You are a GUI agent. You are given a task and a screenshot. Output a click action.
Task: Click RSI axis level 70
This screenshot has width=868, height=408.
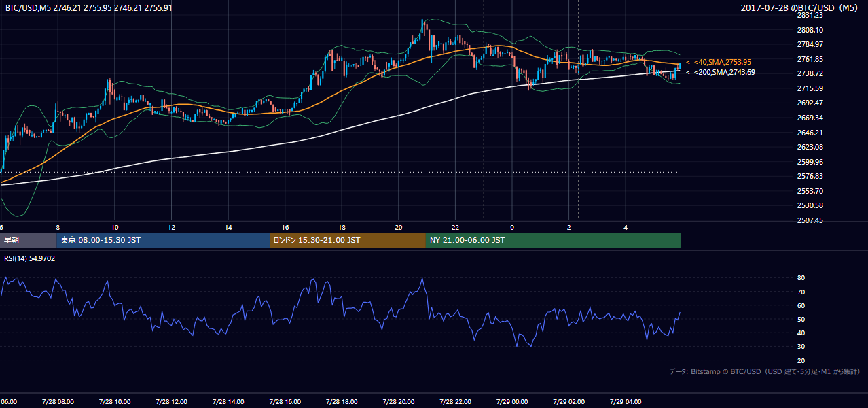click(801, 292)
